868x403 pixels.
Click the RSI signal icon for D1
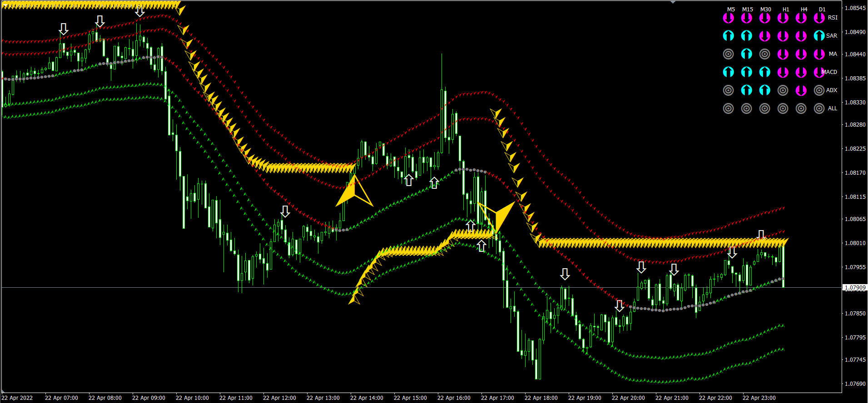coord(819,18)
